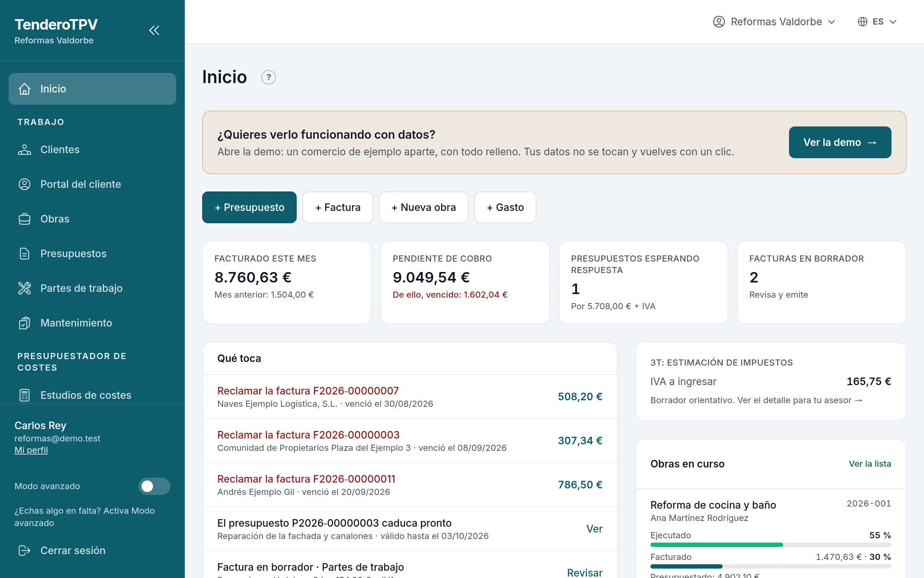The height and width of the screenshot is (578, 924).
Task: Click Presupuestos esperando respuesta card
Action: click(643, 282)
